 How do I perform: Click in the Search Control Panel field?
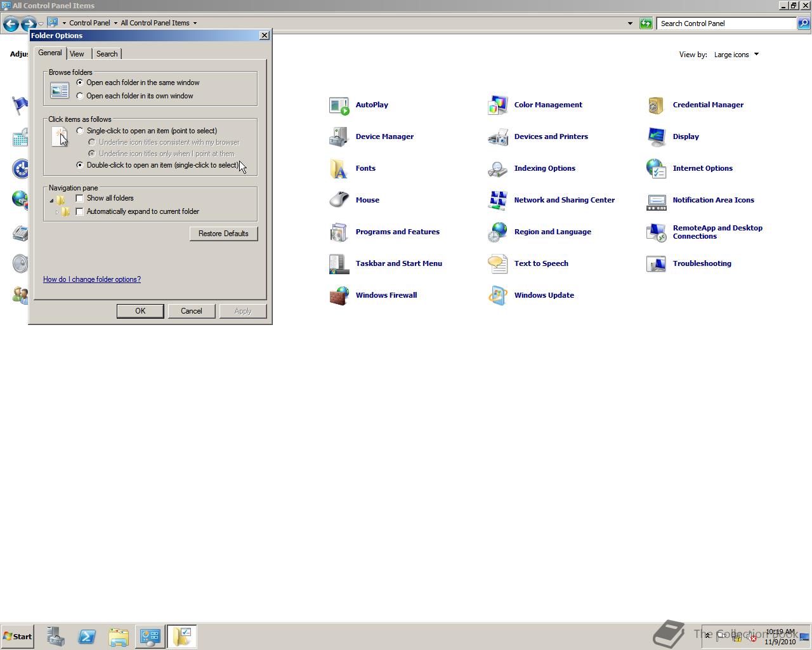click(x=726, y=23)
